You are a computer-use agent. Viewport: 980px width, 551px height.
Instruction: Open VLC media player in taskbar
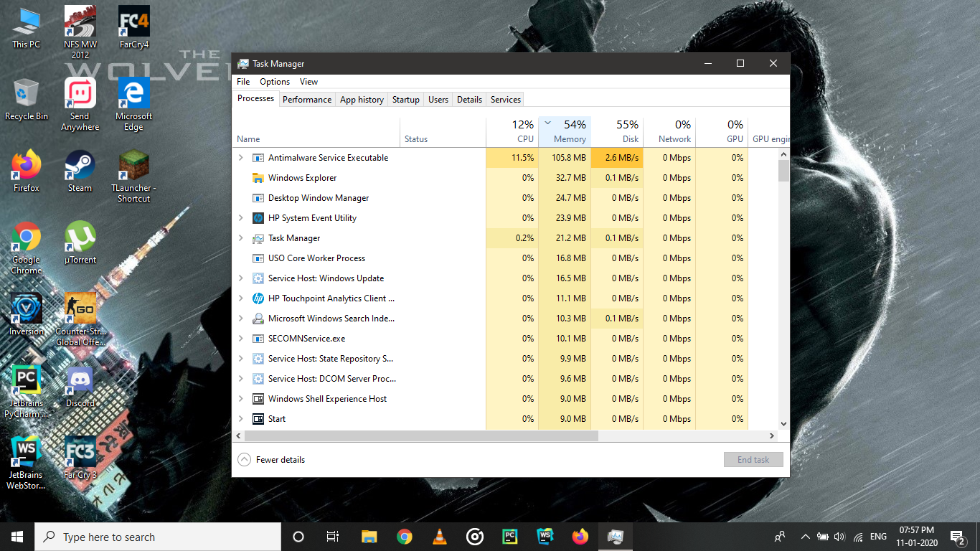point(440,537)
